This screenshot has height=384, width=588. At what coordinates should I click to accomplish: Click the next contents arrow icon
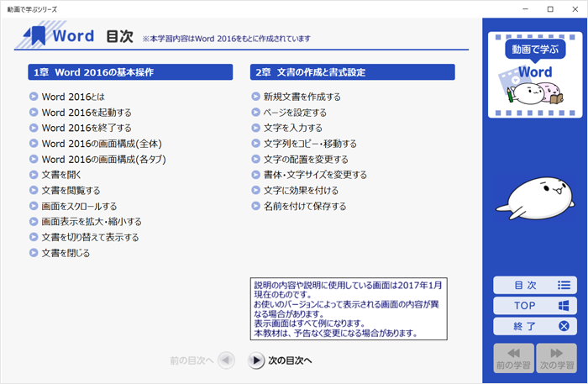[256, 360]
